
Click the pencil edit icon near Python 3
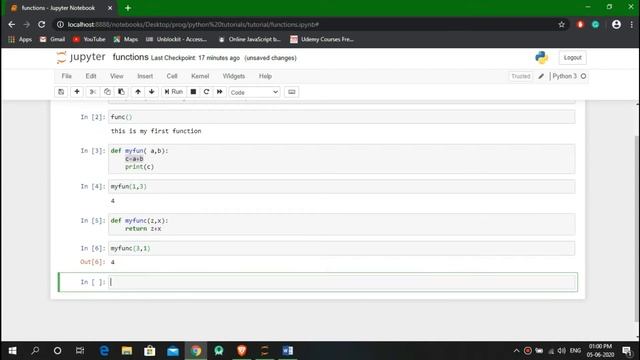pos(541,76)
